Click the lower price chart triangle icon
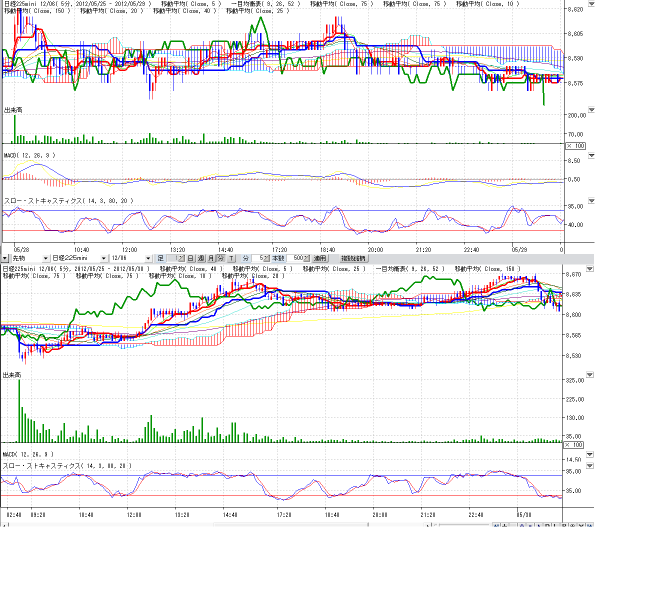Viewport: 672px width, 616px height. (x=590, y=269)
